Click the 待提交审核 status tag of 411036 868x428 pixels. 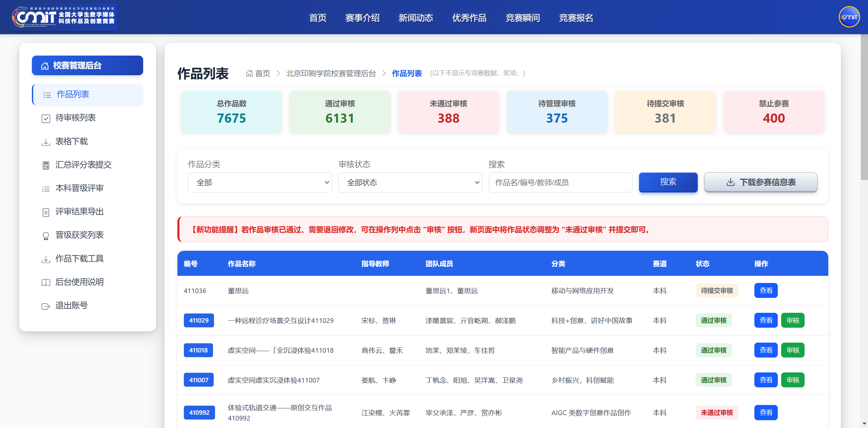717,290
